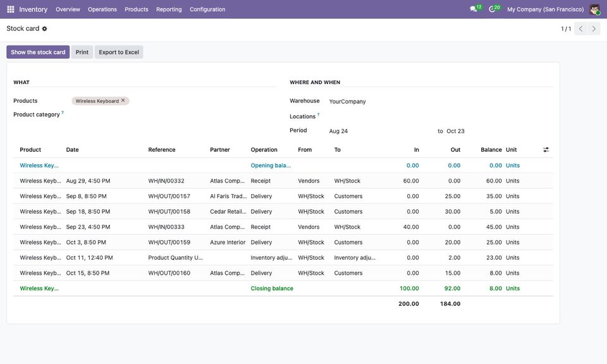
Task: Click the Azure Interior partner cell
Action: coord(228,242)
